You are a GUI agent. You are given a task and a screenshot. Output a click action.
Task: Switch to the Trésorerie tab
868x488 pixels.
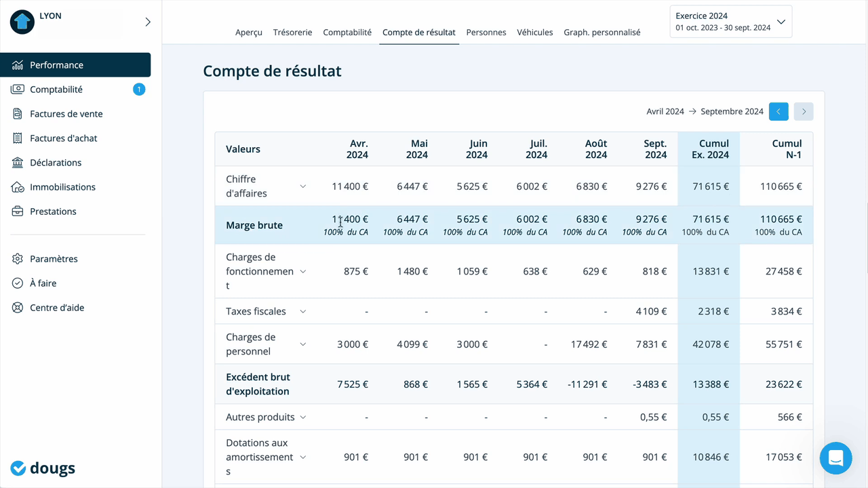click(x=293, y=33)
